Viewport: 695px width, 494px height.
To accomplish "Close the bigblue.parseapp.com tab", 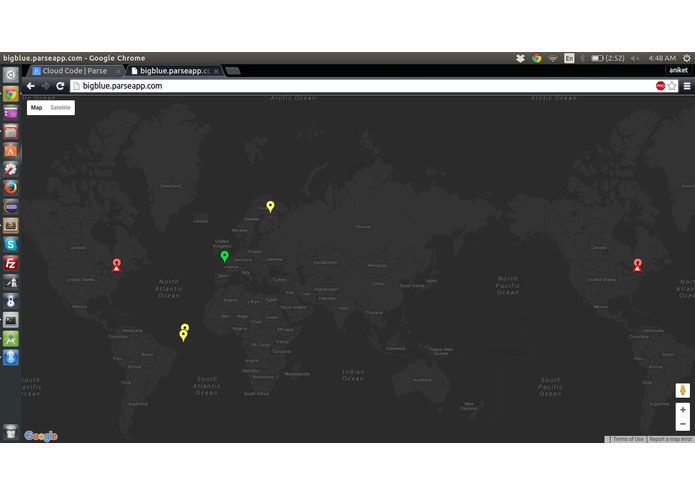I will pos(216,71).
